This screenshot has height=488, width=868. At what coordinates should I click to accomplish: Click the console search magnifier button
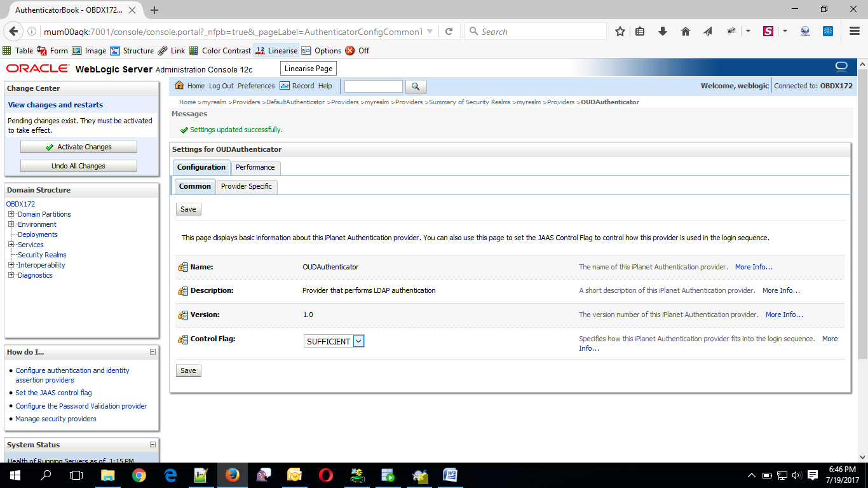point(416,86)
